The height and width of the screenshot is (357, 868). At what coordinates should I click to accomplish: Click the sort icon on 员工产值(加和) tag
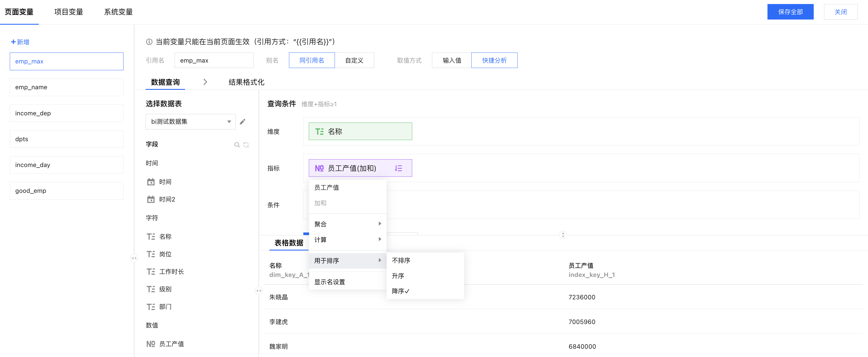398,168
